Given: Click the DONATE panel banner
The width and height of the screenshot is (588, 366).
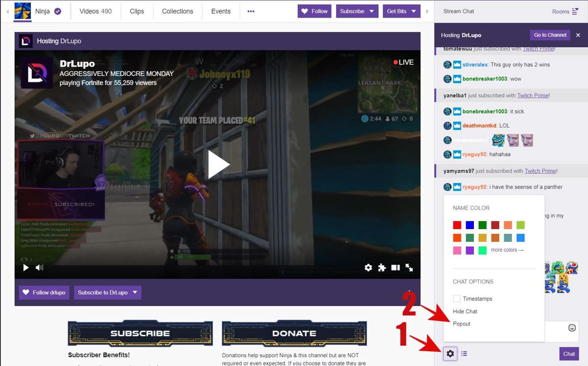Looking at the screenshot, I should click(294, 333).
